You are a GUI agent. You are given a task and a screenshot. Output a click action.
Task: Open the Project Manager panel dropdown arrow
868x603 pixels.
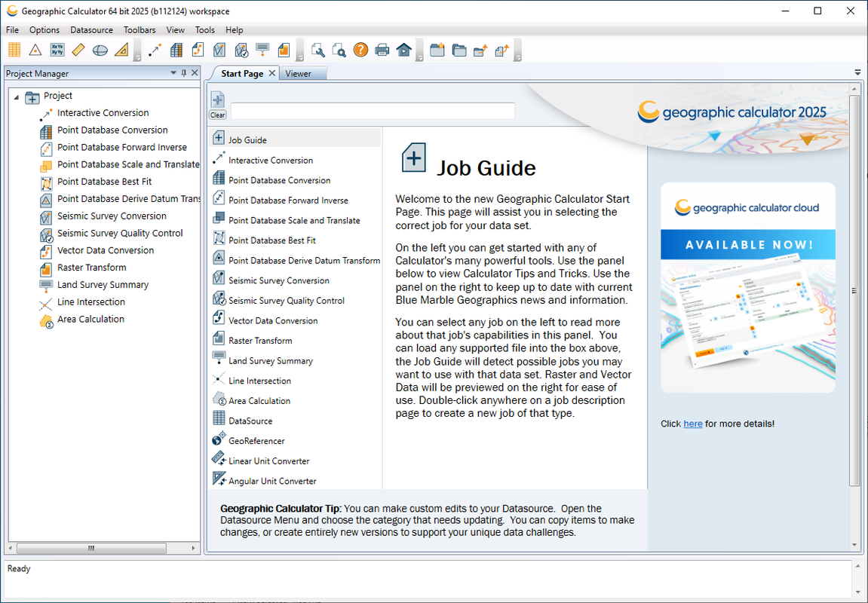pos(173,73)
